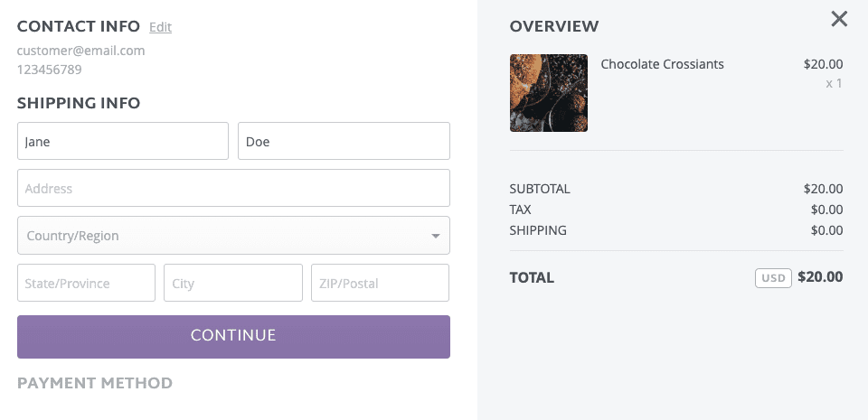Expand the Payment Method section heading

point(95,383)
